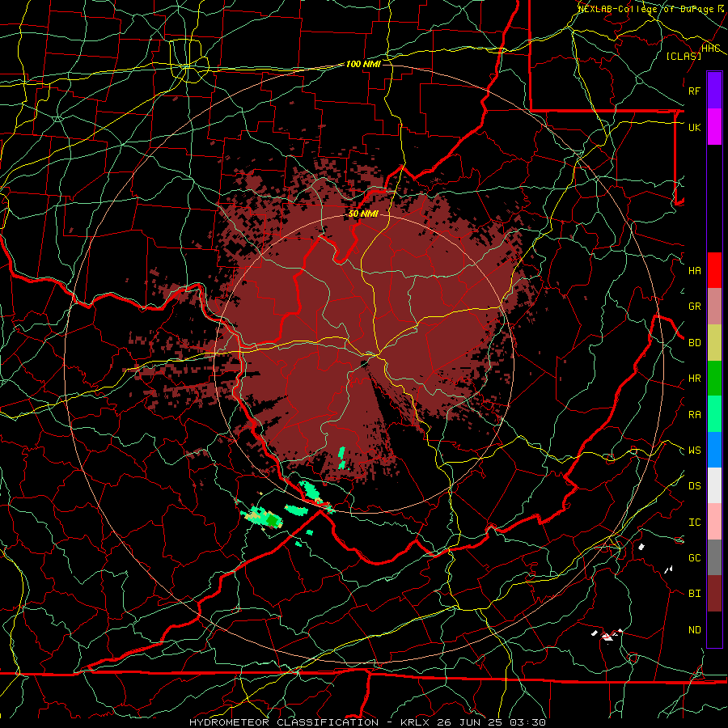Click the white dry snow echoes at bottom right

pos(607,635)
